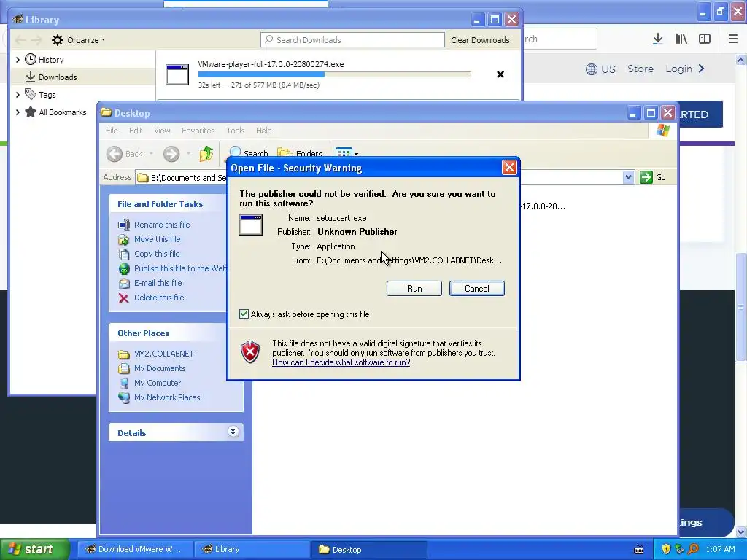
Task: Click Folders button in explorer toolbar
Action: [300, 153]
